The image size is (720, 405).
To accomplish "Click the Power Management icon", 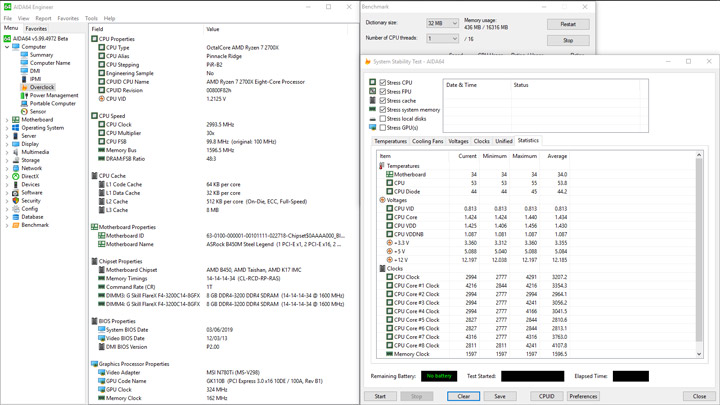I will click(x=24, y=96).
